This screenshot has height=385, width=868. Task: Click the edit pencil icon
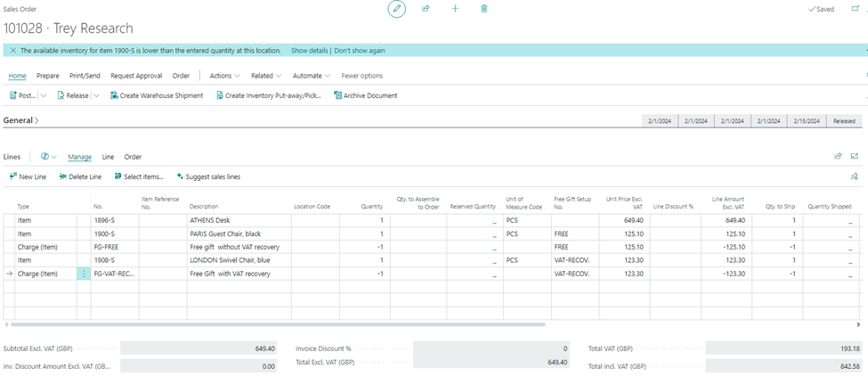coord(396,9)
